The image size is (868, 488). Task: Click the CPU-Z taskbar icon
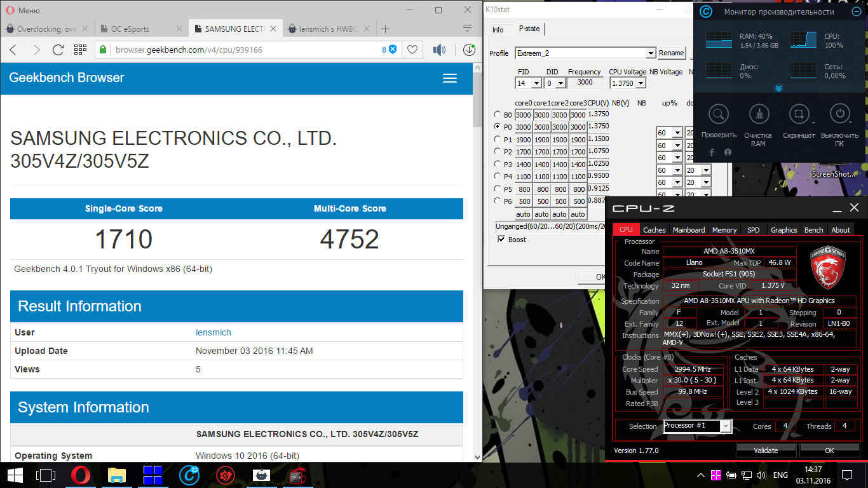click(297, 475)
